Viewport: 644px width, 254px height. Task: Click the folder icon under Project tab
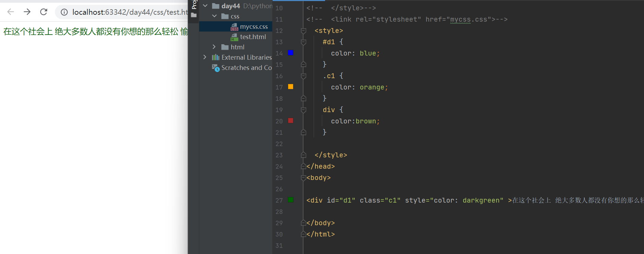click(x=194, y=15)
